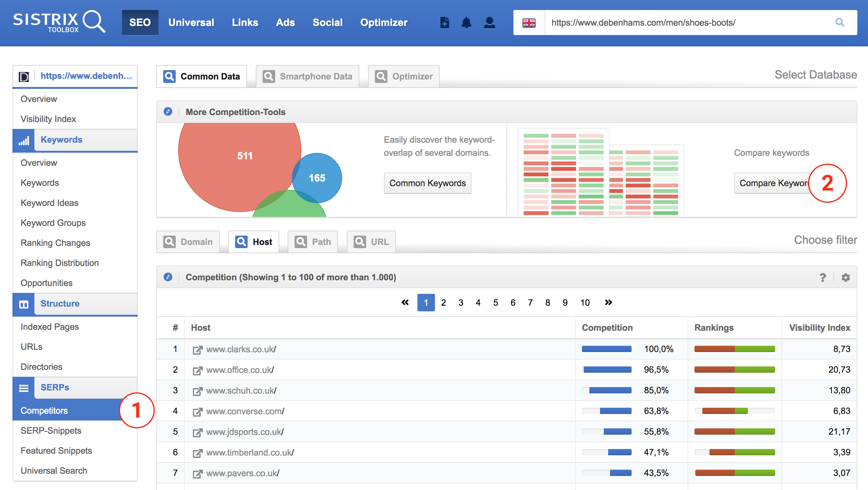Switch to the Smartphone Data tab
Screen dimensions: 868x490
pyautogui.click(x=307, y=76)
